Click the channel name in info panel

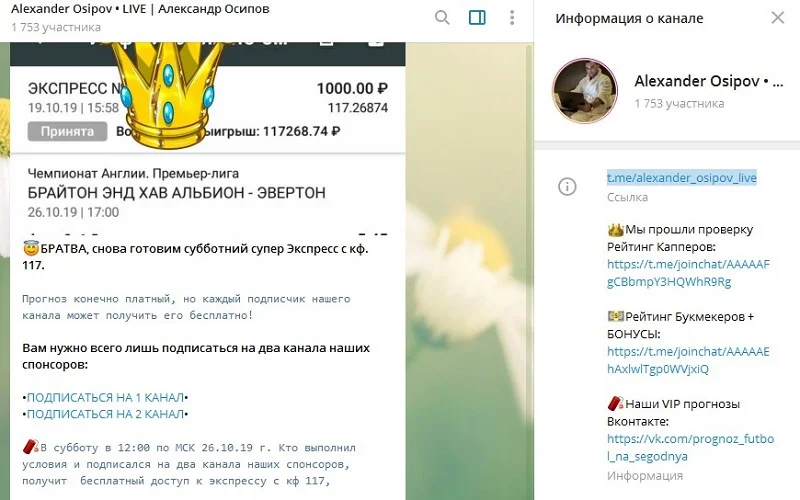pyautogui.click(x=709, y=81)
